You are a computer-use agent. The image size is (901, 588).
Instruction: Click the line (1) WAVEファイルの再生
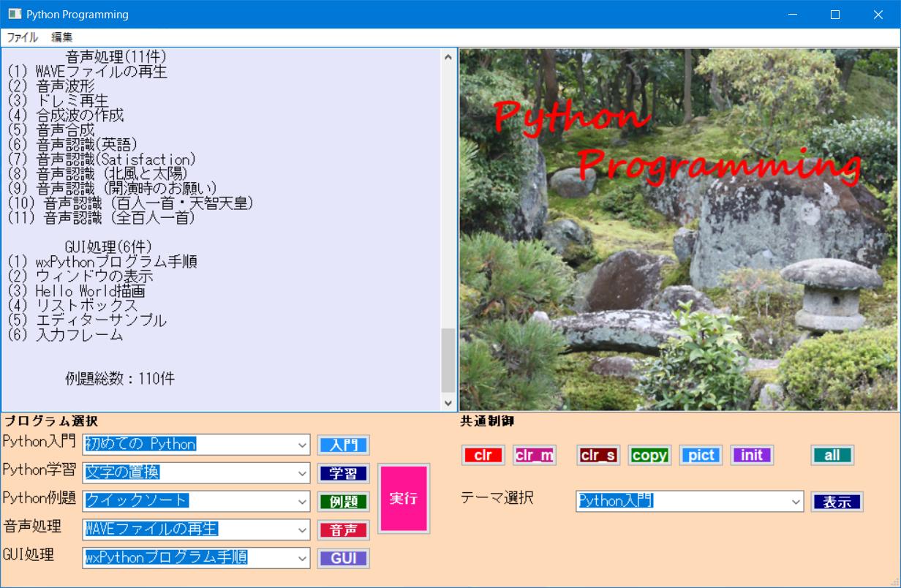pos(88,72)
